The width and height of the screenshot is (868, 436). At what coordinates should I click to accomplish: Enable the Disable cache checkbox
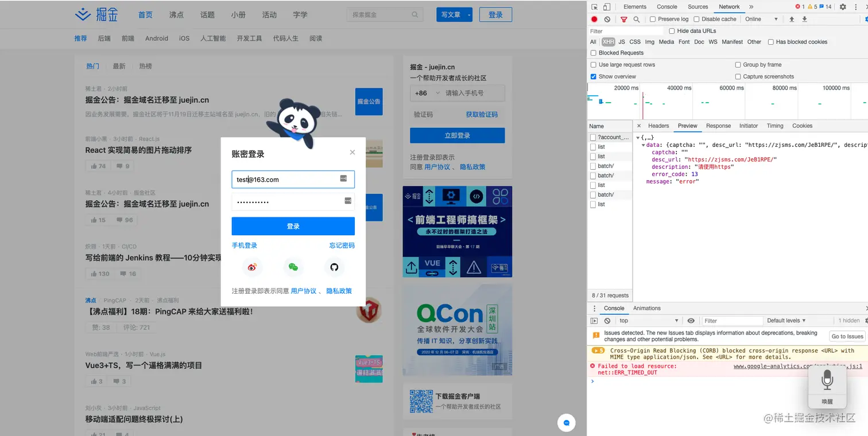coord(696,19)
